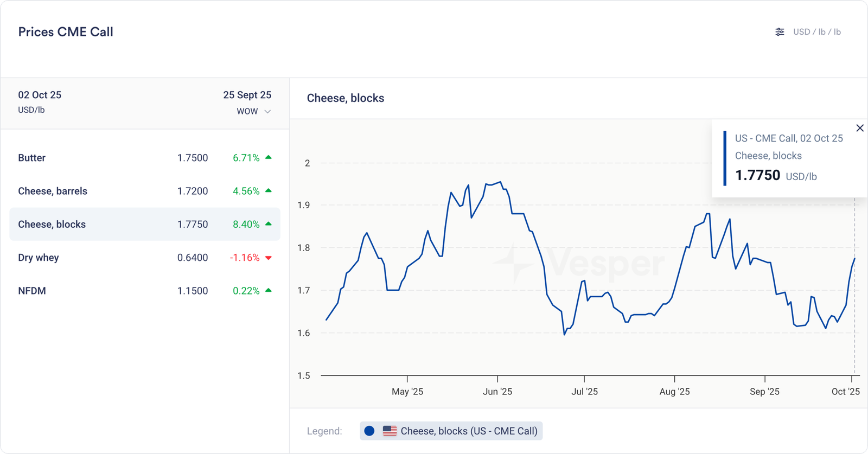Select the NFDM price row
Image resolution: width=868 pixels, height=454 pixels.
pyautogui.click(x=144, y=291)
